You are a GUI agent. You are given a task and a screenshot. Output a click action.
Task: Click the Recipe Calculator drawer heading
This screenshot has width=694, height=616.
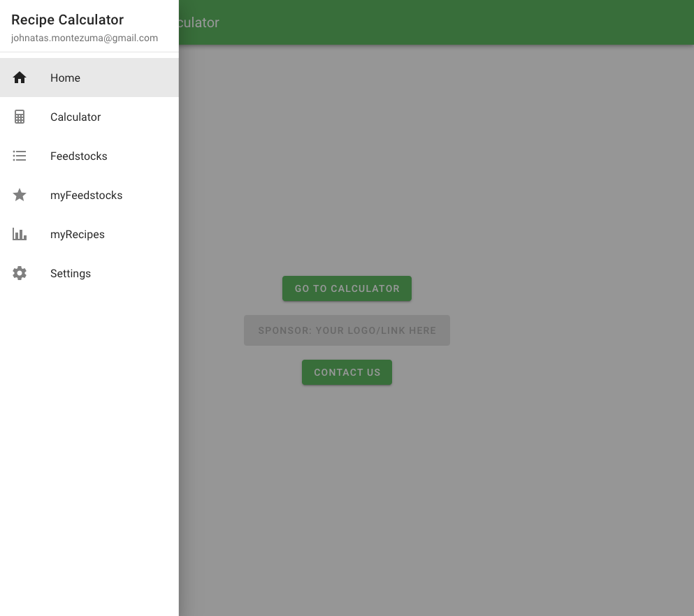pyautogui.click(x=67, y=20)
